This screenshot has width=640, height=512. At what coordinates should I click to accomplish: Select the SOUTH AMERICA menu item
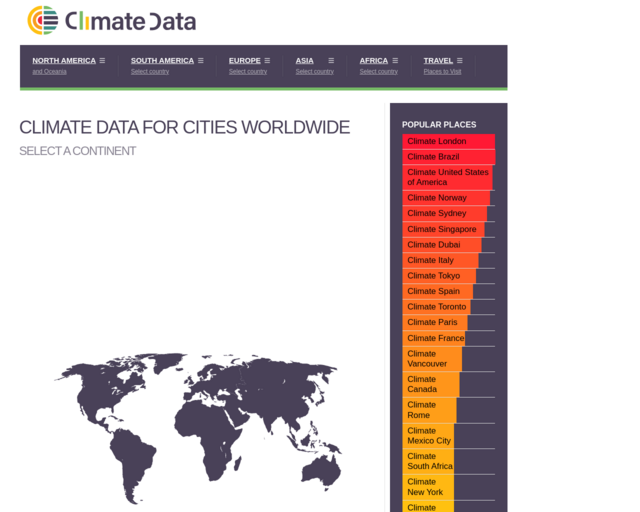pos(162,60)
